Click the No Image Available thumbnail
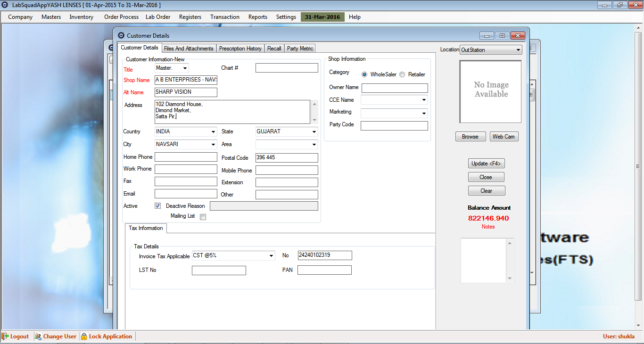This screenshot has width=644, height=344. pos(491,91)
